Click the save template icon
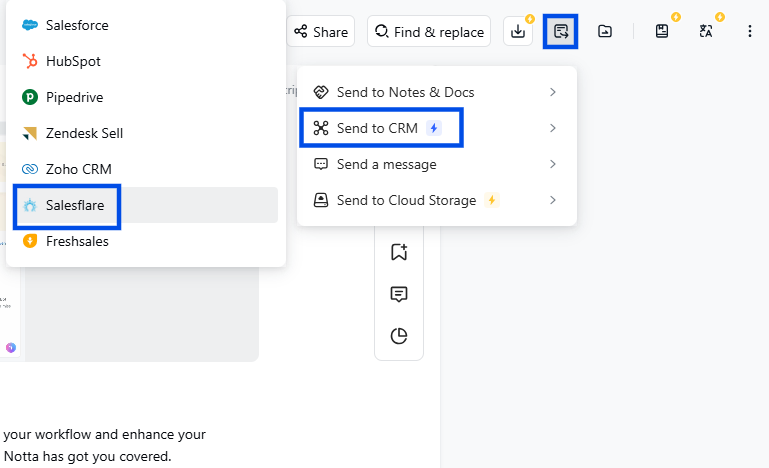Viewport: 769px width, 468px height. [x=662, y=31]
